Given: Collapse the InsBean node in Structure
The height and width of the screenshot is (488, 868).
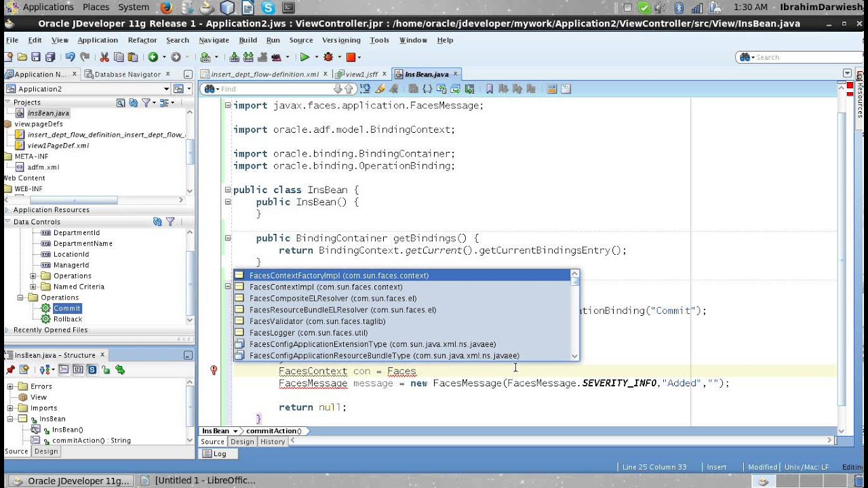Looking at the screenshot, I should tap(11, 419).
